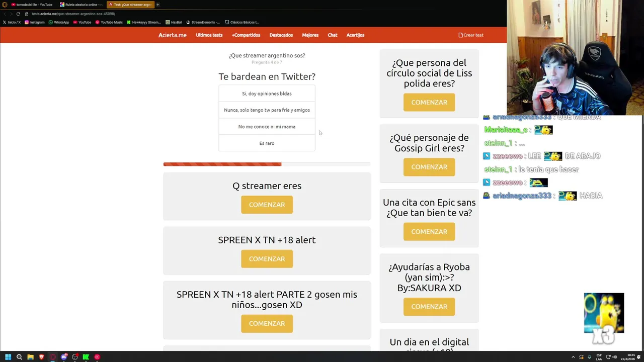Switch to the tomodachi life YouTube tab
The height and width of the screenshot is (362, 644).
click(x=32, y=5)
